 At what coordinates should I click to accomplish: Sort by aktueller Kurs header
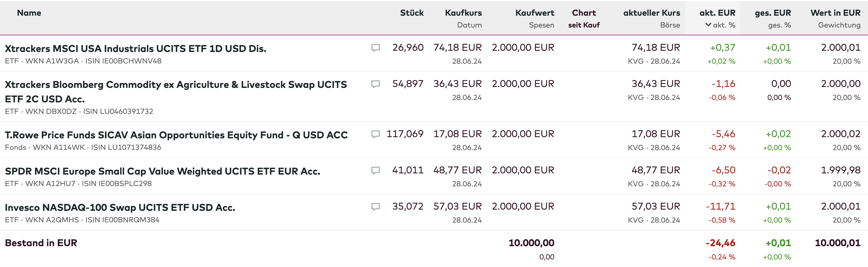point(651,13)
